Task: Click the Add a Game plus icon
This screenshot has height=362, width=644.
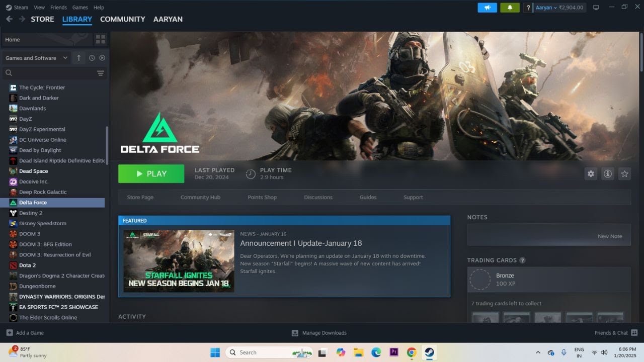Action: click(9, 333)
